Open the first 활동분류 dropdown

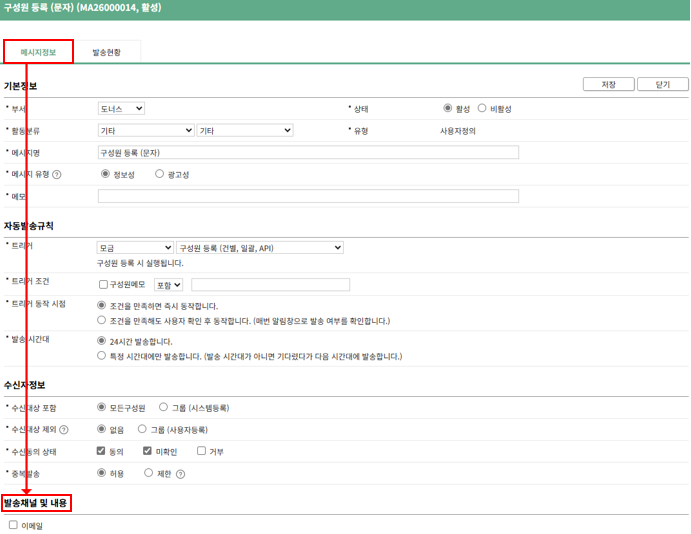(146, 130)
